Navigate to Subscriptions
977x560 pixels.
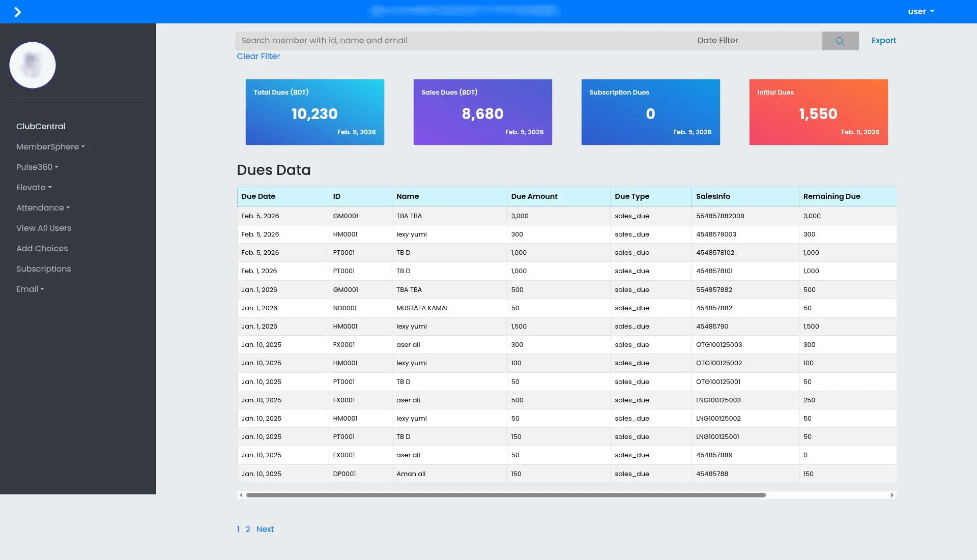click(43, 269)
